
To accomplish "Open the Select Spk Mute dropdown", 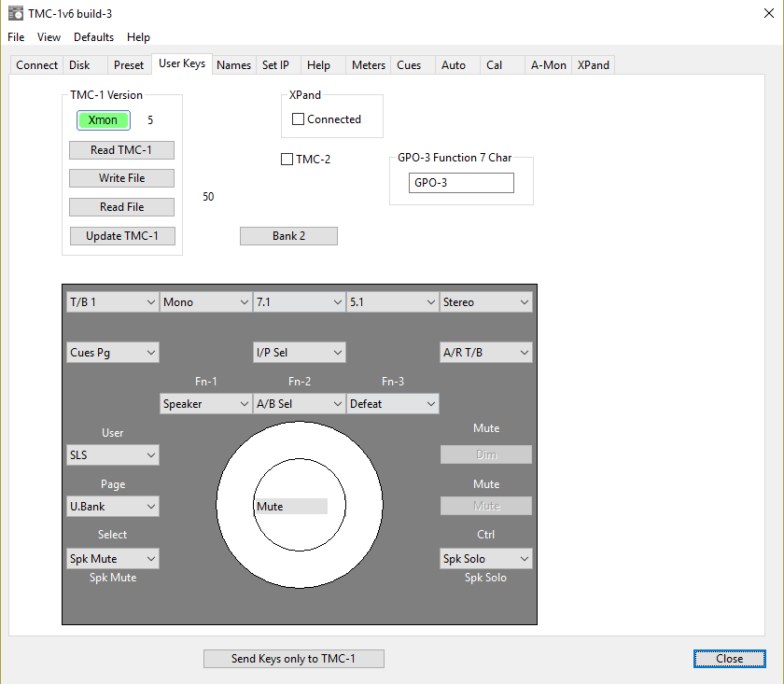I will pyautogui.click(x=112, y=558).
